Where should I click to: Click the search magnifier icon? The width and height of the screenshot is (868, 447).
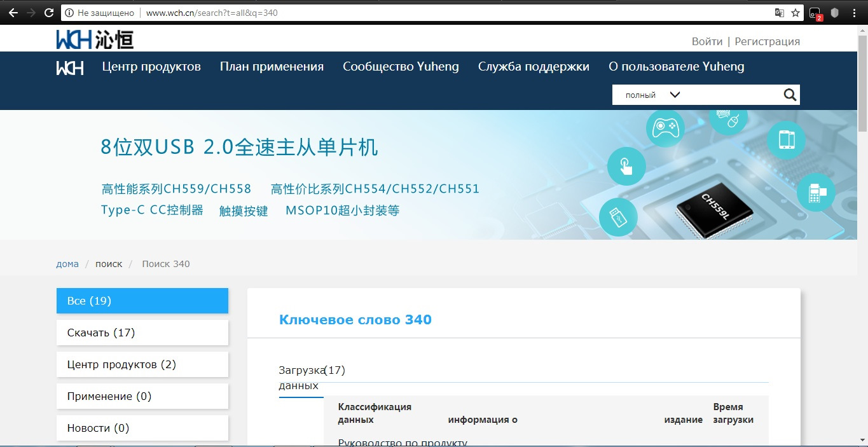790,94
